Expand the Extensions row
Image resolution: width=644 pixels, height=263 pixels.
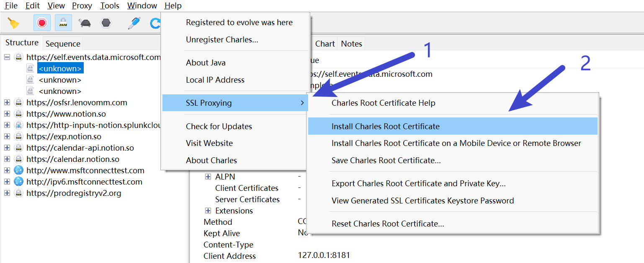pos(208,211)
